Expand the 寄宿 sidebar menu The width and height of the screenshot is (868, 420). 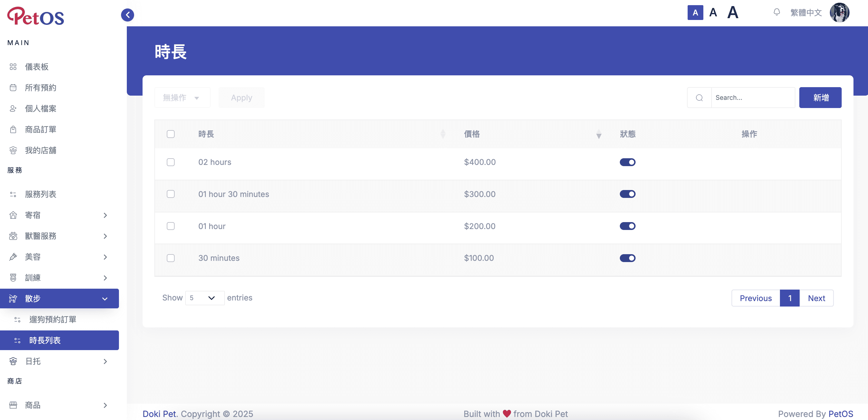pos(59,215)
